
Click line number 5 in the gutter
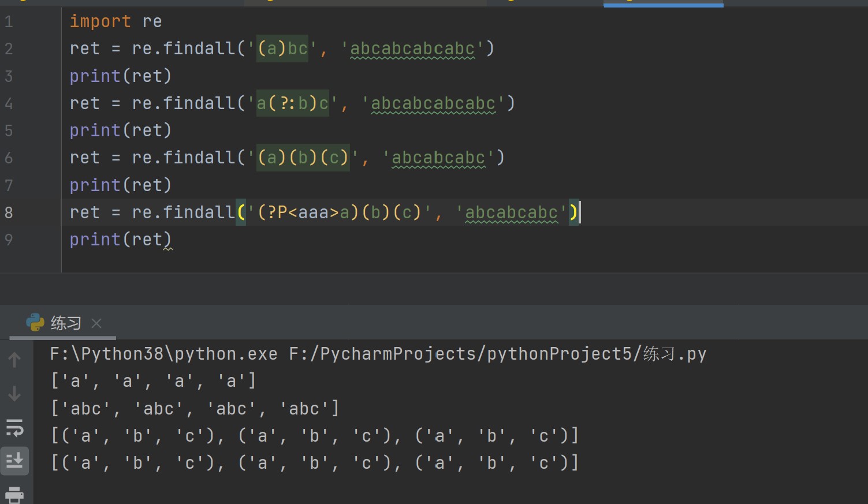coord(9,130)
